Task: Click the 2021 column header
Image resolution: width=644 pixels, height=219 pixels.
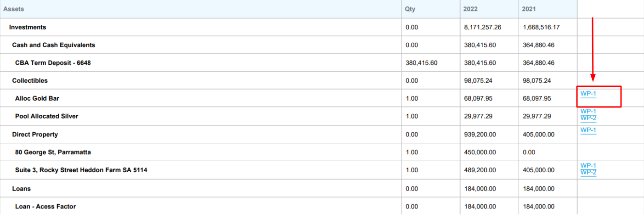Action: [x=530, y=9]
